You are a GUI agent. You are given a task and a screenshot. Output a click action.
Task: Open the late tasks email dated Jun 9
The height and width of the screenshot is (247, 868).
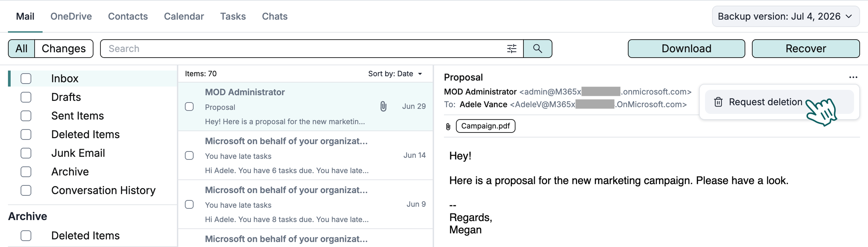tap(305, 204)
